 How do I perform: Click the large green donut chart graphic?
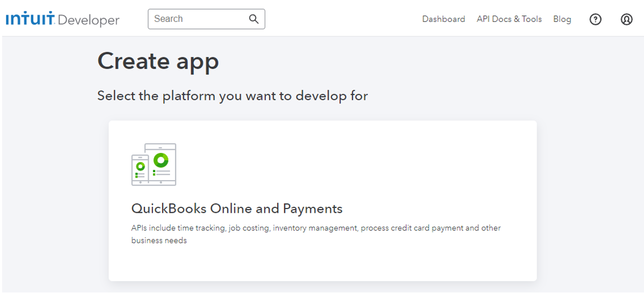coord(160,159)
